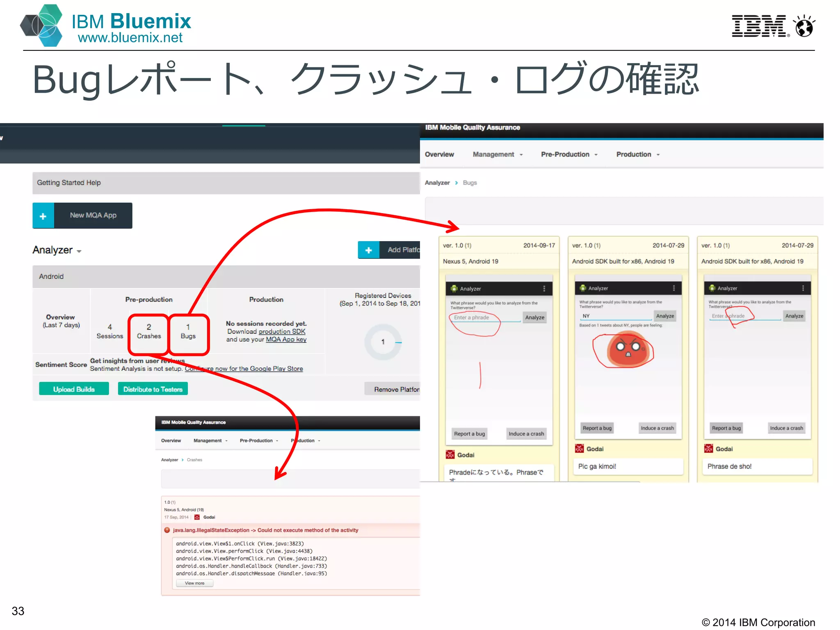Select the Overview tab in the Bugs window
Screen dimensions: 840x630
439,155
